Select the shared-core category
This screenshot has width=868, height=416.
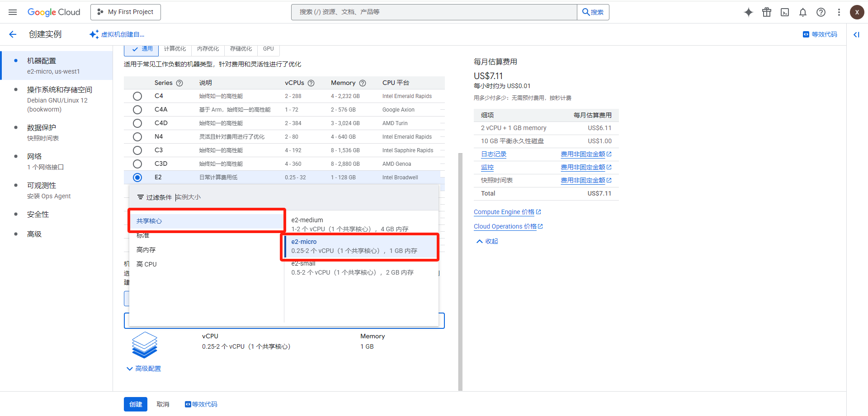(207, 221)
